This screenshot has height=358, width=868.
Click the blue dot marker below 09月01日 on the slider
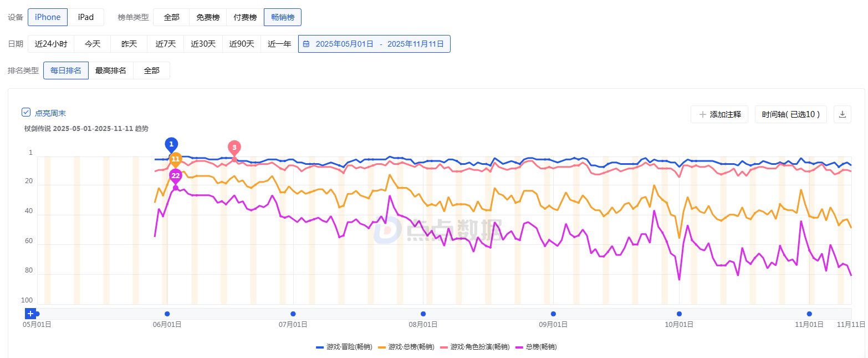pos(553,314)
